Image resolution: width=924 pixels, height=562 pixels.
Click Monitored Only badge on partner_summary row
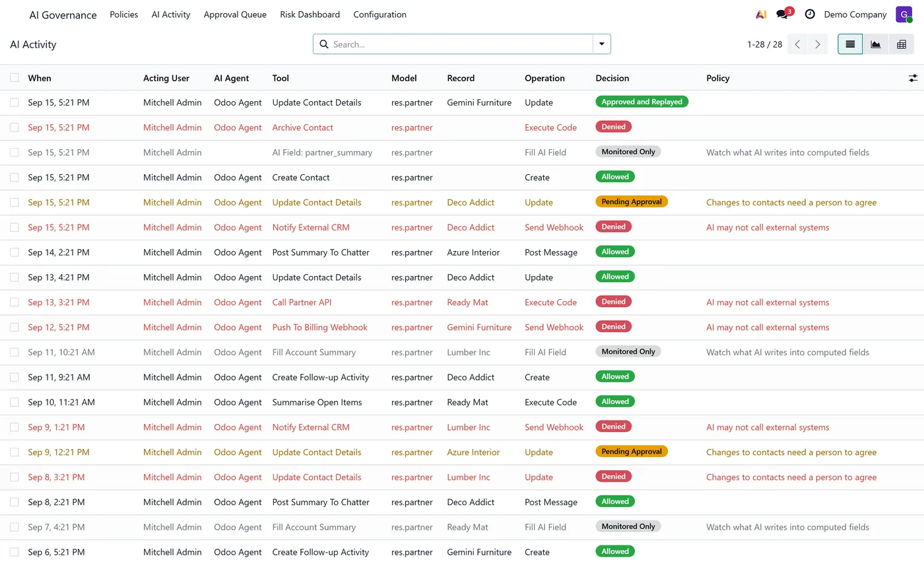coord(628,151)
